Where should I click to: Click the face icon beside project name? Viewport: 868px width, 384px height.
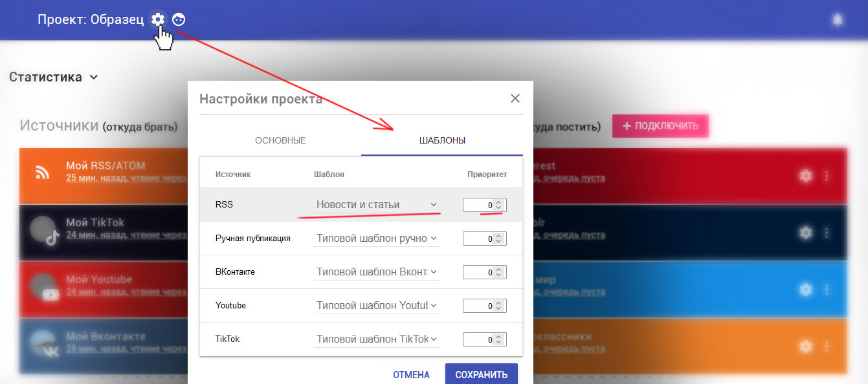pos(179,19)
